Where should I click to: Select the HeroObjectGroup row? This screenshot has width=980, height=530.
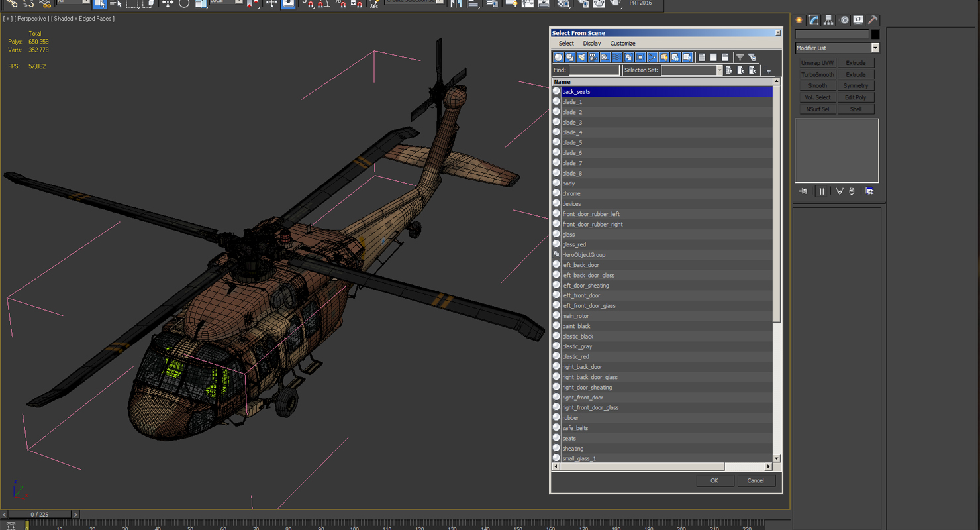point(662,254)
